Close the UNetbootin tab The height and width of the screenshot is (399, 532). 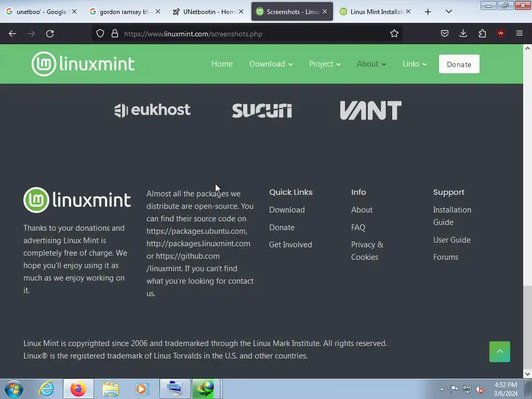(x=241, y=11)
